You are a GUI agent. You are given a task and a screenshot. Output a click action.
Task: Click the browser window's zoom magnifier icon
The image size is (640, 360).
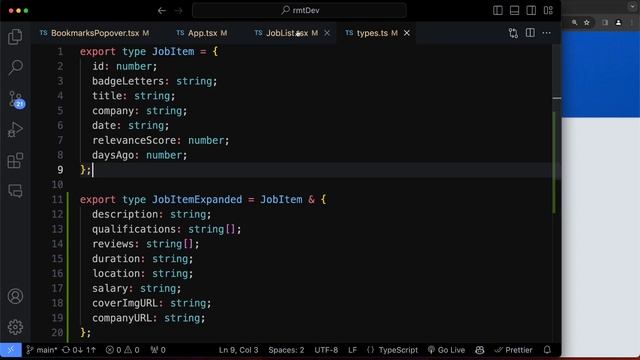[574, 22]
